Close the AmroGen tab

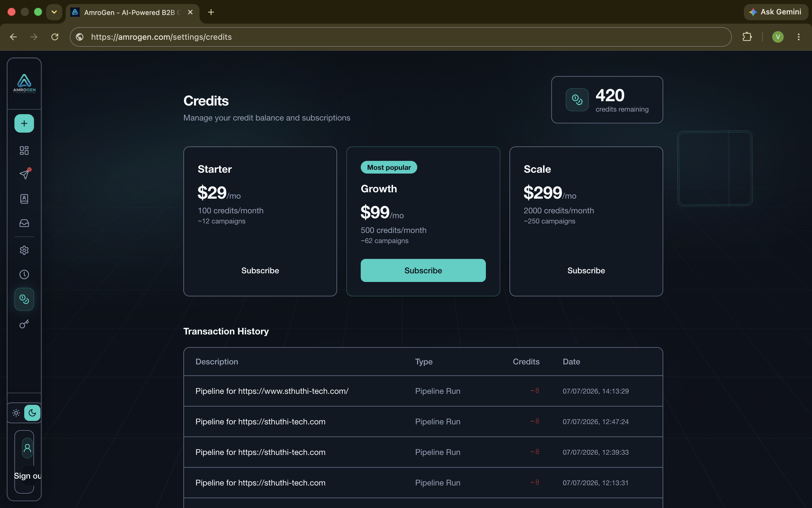190,12
